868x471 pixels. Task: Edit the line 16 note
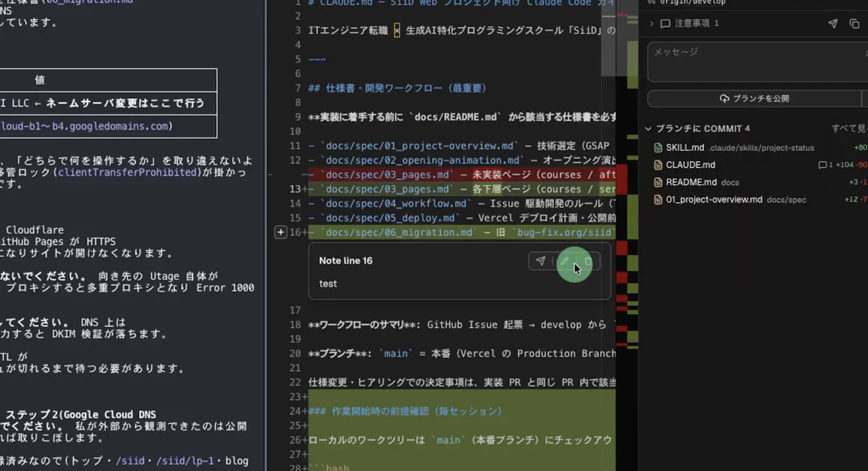(564, 261)
